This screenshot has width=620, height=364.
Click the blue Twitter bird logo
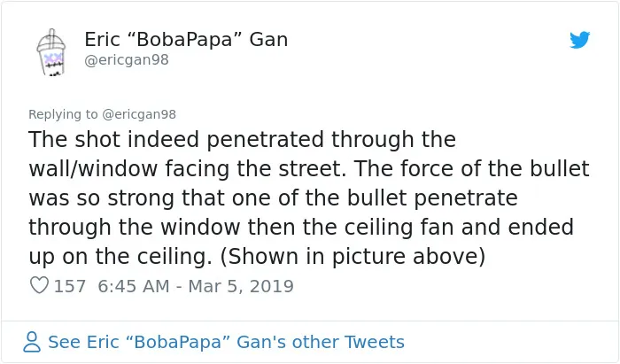pyautogui.click(x=579, y=40)
